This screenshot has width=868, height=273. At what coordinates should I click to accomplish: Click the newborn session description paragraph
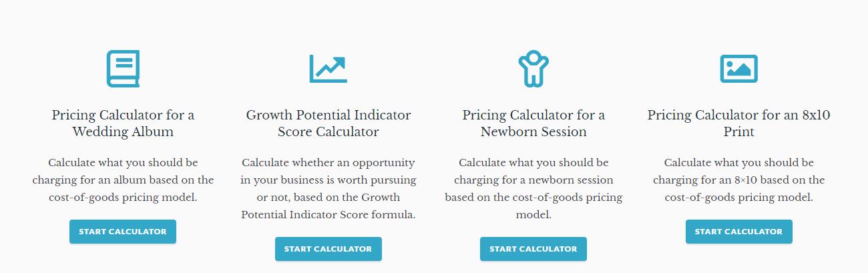click(533, 189)
